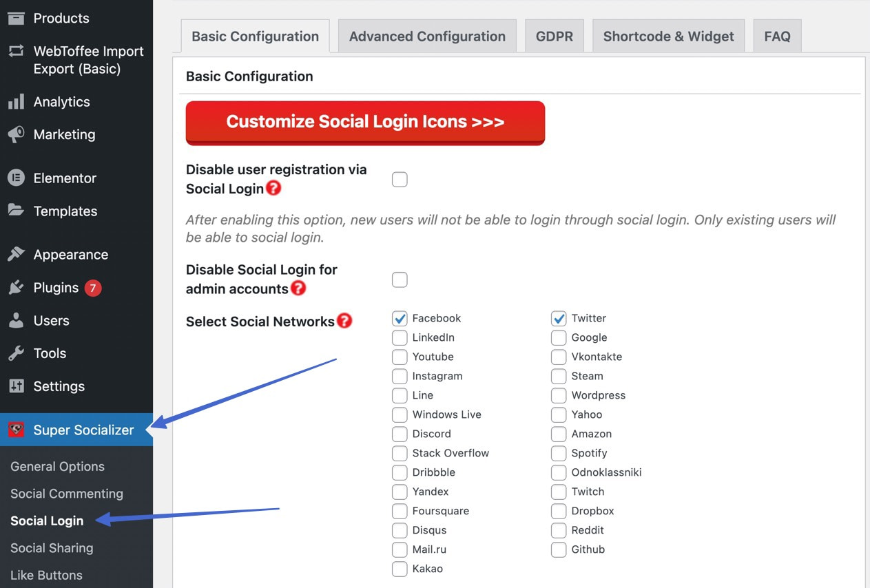This screenshot has width=870, height=588.
Task: Expand the Appearance sidebar menu
Action: (x=71, y=254)
